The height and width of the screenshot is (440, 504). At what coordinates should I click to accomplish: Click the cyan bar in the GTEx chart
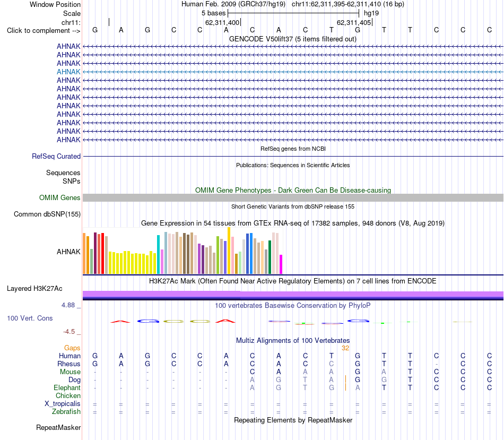(158, 255)
